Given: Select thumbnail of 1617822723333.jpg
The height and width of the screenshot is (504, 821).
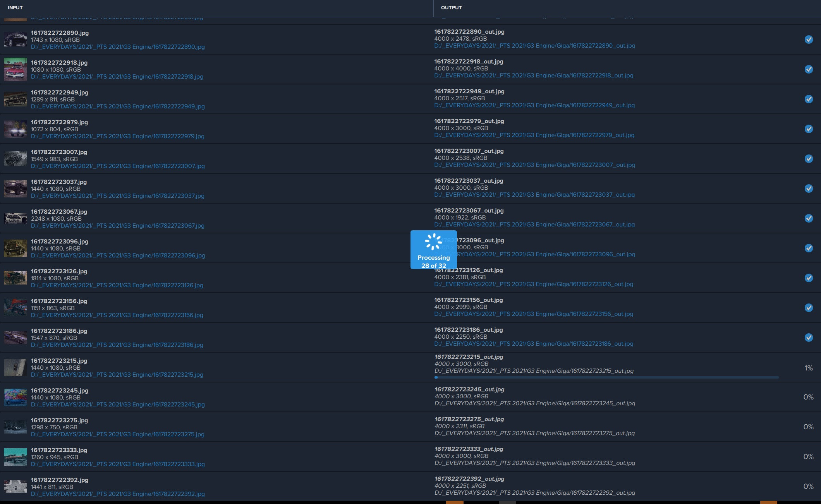Looking at the screenshot, I should point(15,457).
